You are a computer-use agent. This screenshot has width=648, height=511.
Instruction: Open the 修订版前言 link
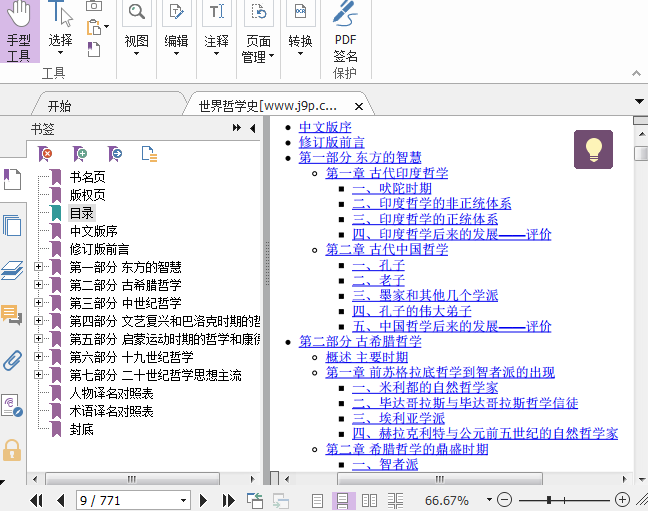[x=332, y=142]
